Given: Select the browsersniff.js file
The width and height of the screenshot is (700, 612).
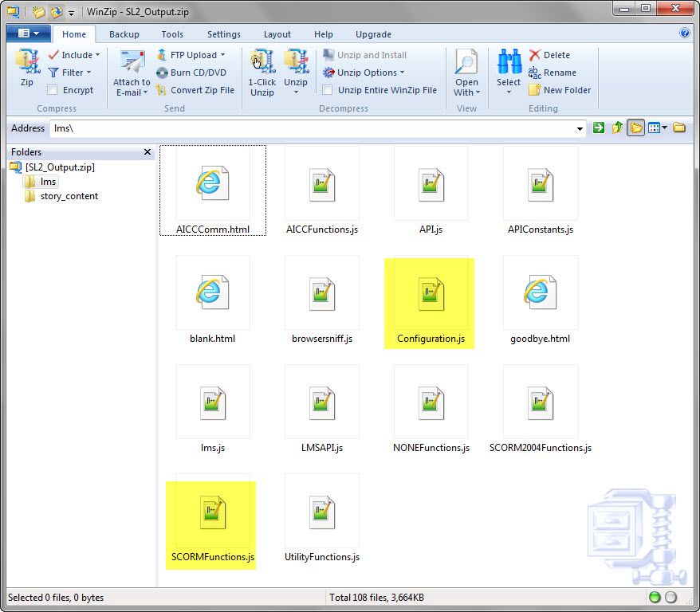Looking at the screenshot, I should (x=322, y=300).
